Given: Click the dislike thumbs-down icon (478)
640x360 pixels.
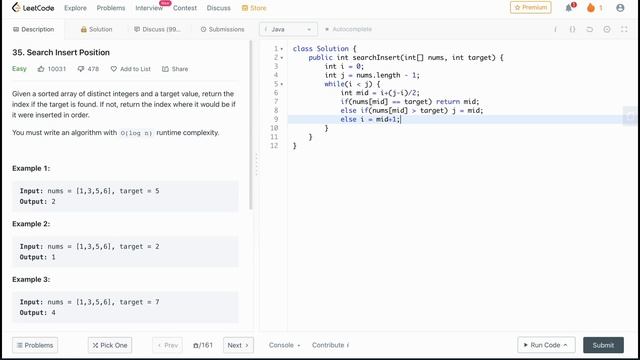Looking at the screenshot, I should (x=81, y=69).
